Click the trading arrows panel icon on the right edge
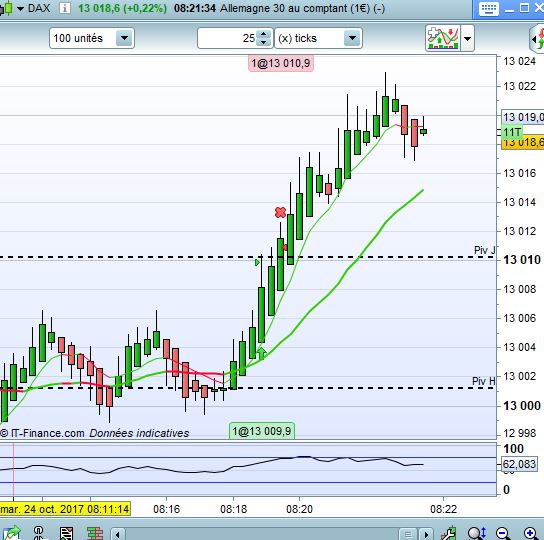 537,38
